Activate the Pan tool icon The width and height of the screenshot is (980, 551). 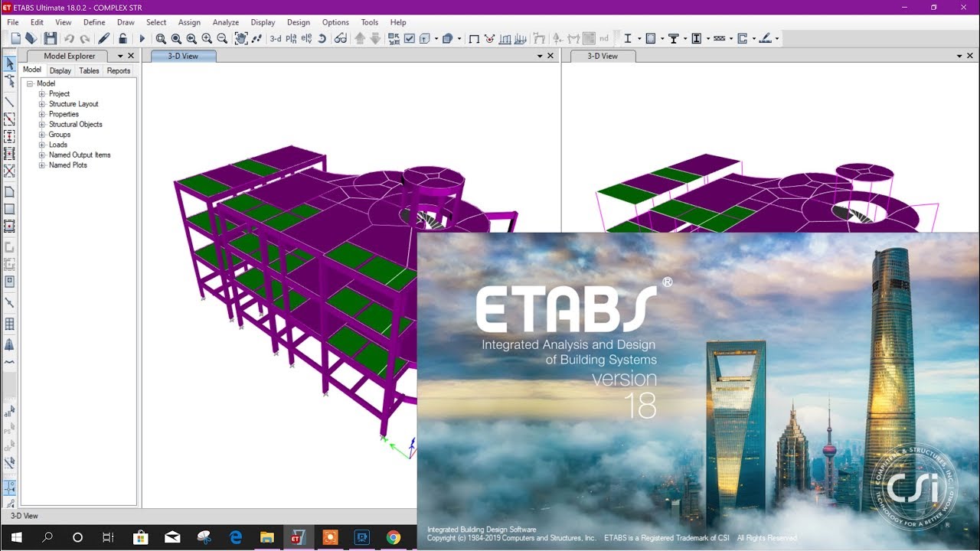(239, 38)
